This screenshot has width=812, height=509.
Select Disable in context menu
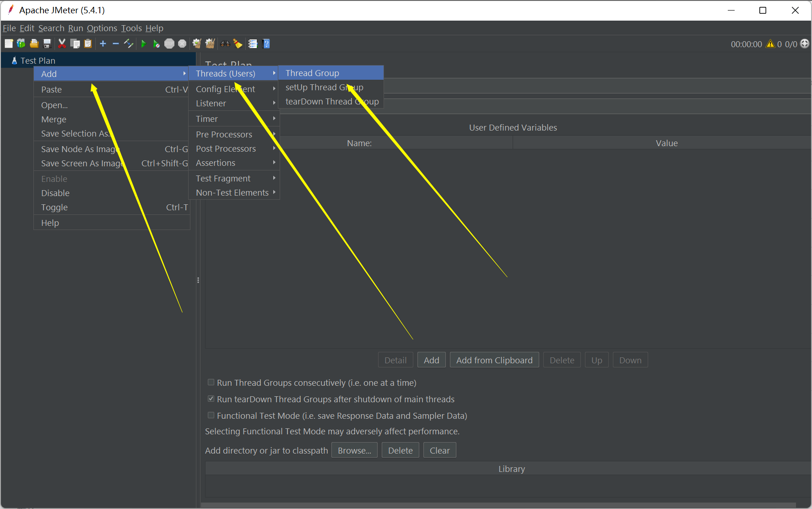pyautogui.click(x=111, y=193)
